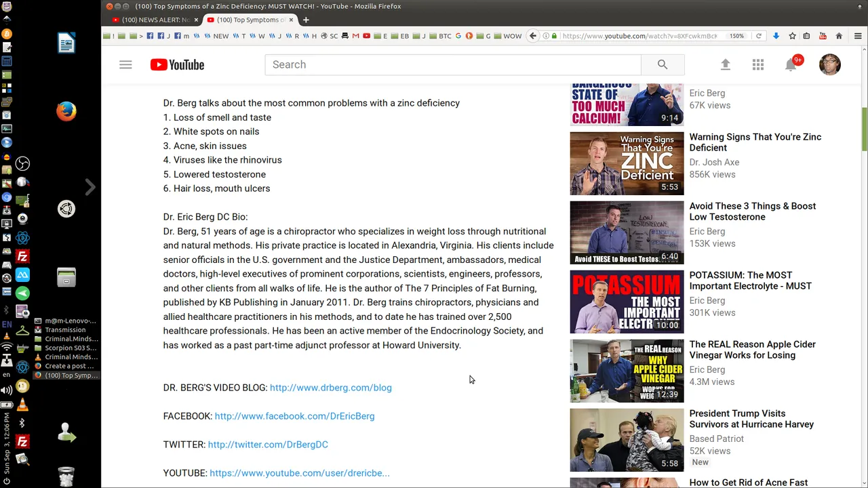
Task: Open the Ubuntu logo launcher icon
Action: pyautogui.click(x=66, y=209)
